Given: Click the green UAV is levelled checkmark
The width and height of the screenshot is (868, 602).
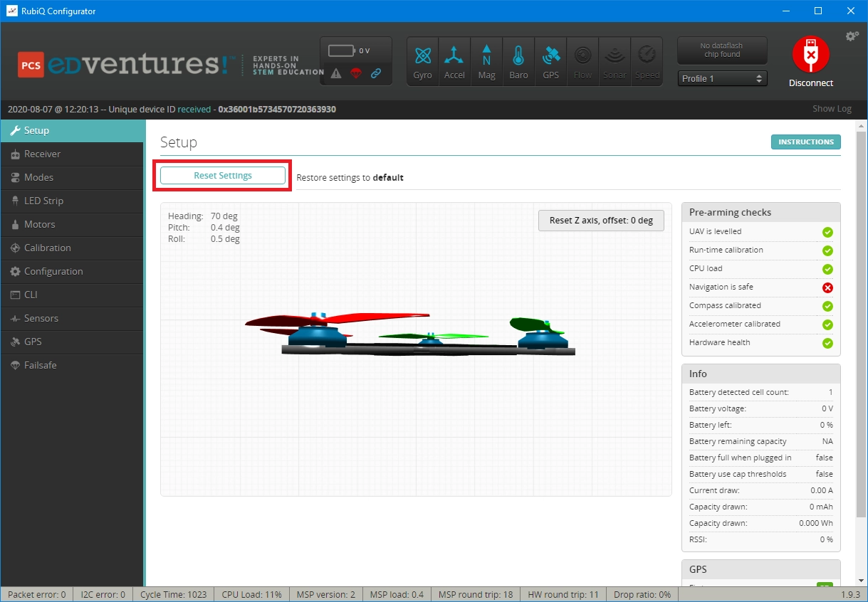Looking at the screenshot, I should [827, 232].
